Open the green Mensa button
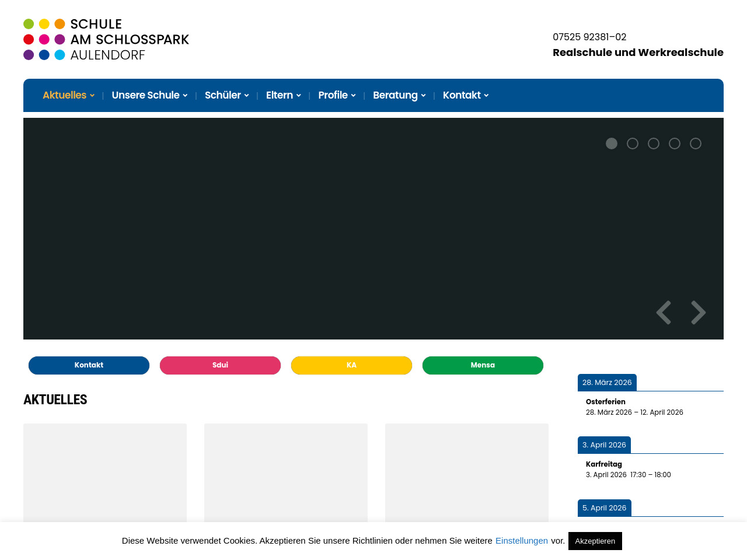 click(483, 365)
